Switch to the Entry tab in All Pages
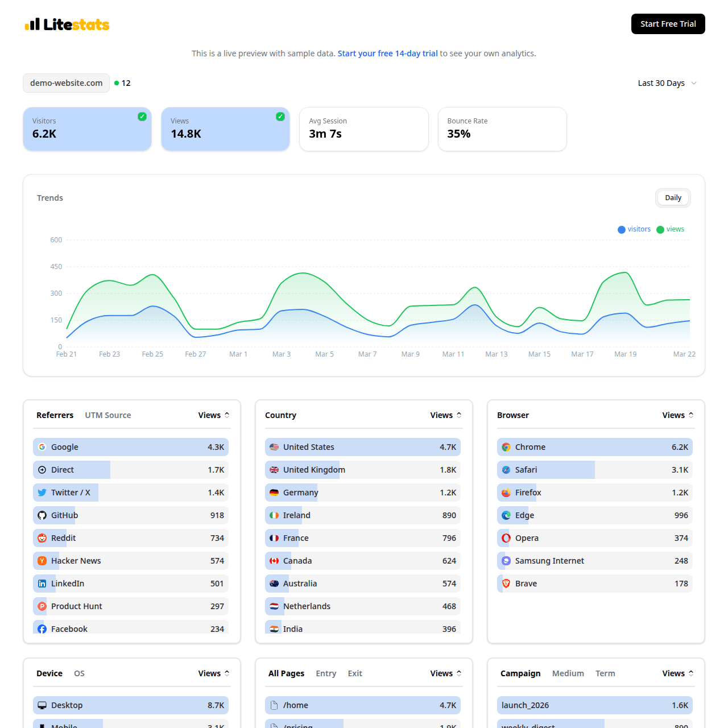Viewport: 728px width, 728px height. (x=326, y=673)
